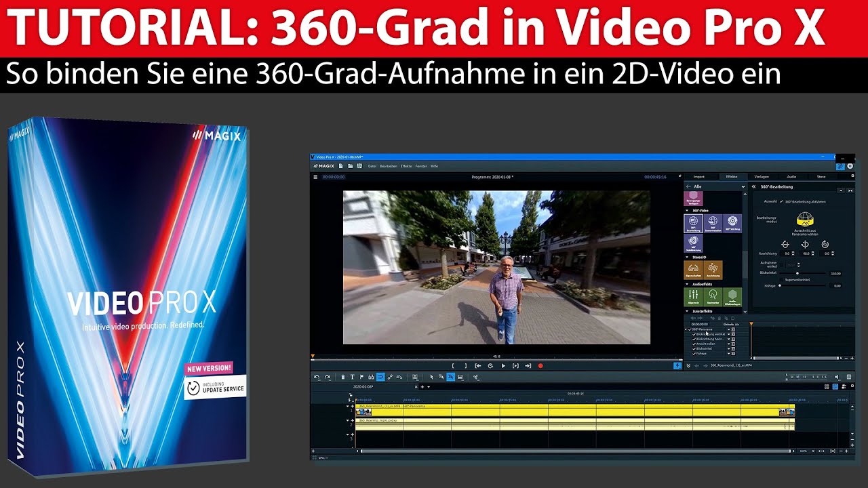Collapse the 360°-Video effects section
Viewport: 868px width, 488px height.
[687, 211]
